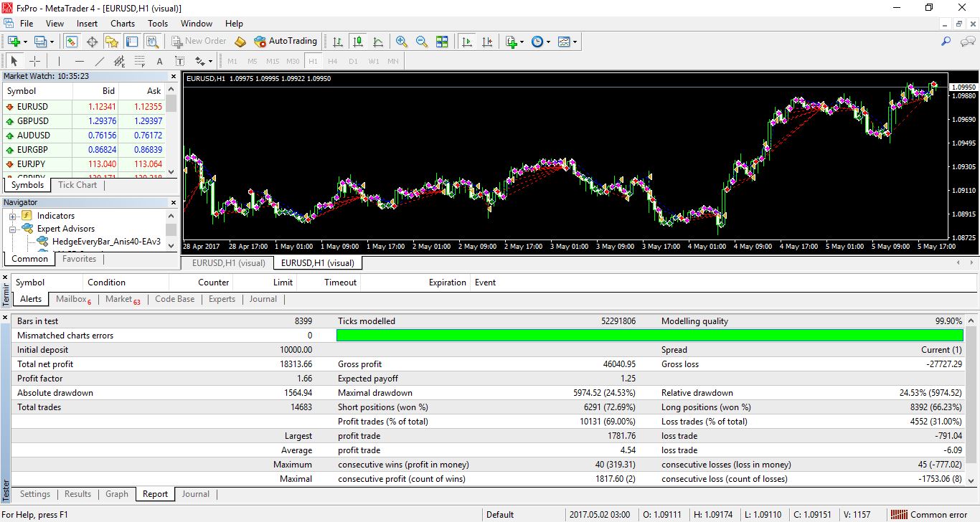This screenshot has width=980, height=522.
Task: Open the dropdown arrow beside New Chart icon
Action: tap(26, 42)
